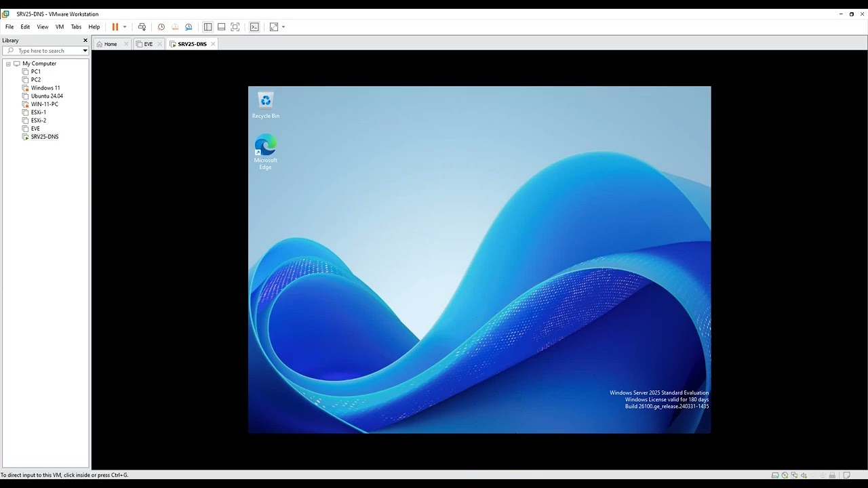868x488 pixels.
Task: Select the SRV25-DNS tab
Action: 192,44
